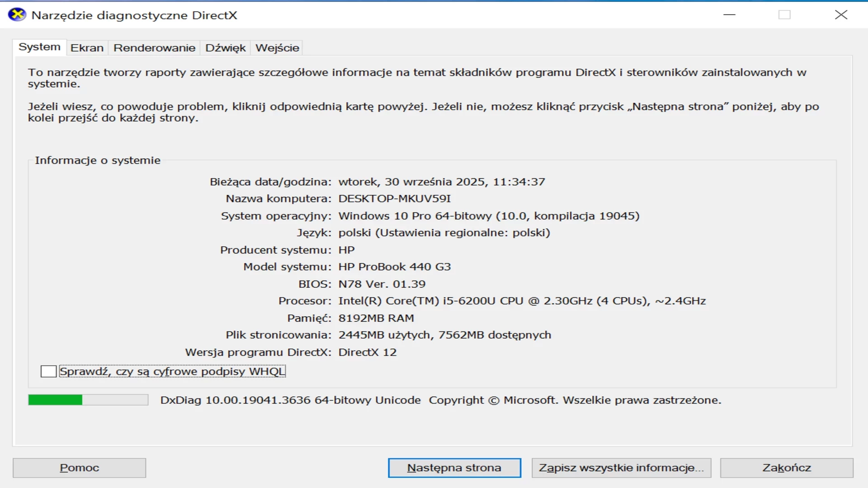
Task: Open the Renderowanie tab
Action: (154, 48)
